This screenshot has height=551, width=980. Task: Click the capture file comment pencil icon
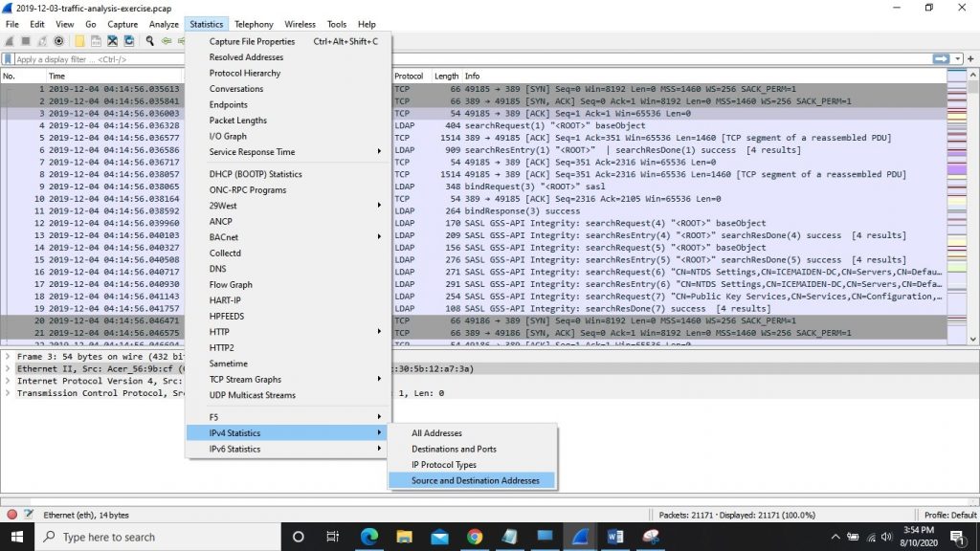28,515
